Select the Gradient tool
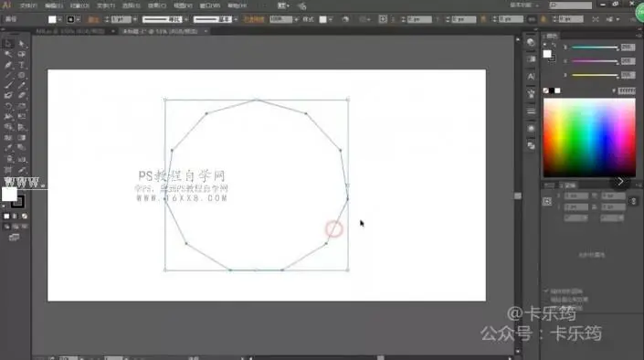 [22, 138]
